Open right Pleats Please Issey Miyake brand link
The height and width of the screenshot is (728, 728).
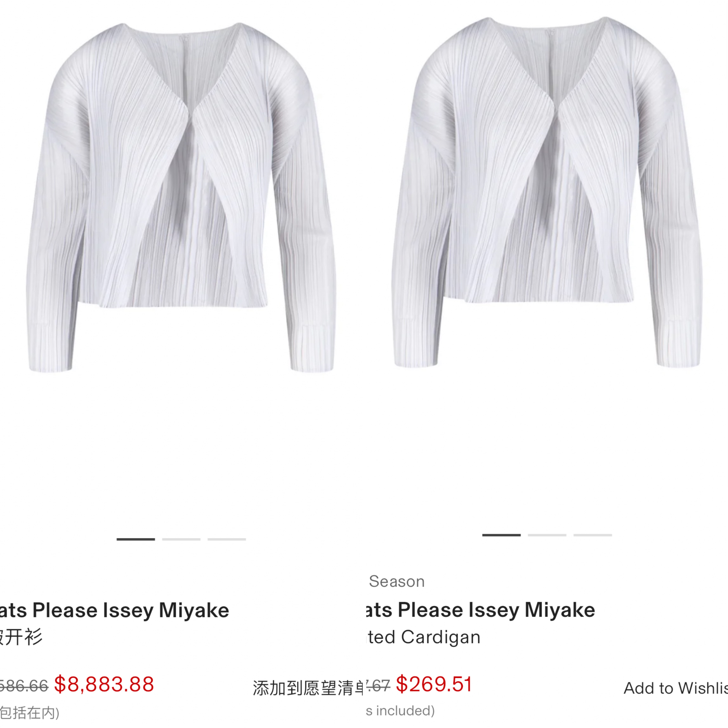pos(480,610)
